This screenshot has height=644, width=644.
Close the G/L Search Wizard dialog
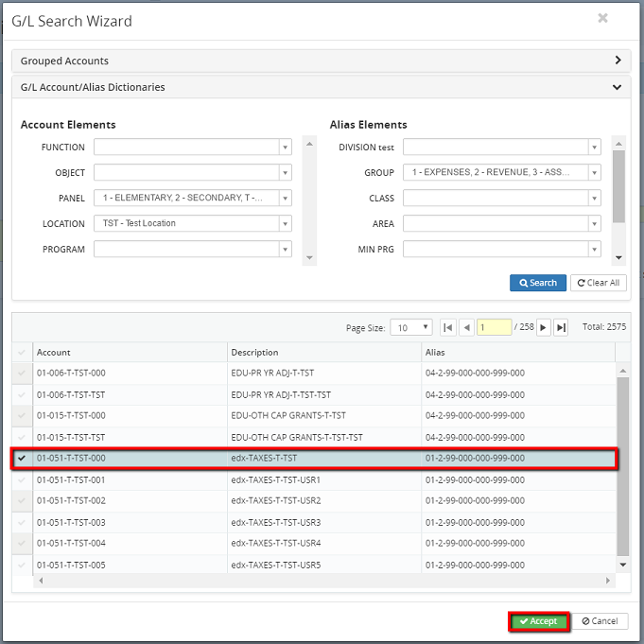point(602,18)
